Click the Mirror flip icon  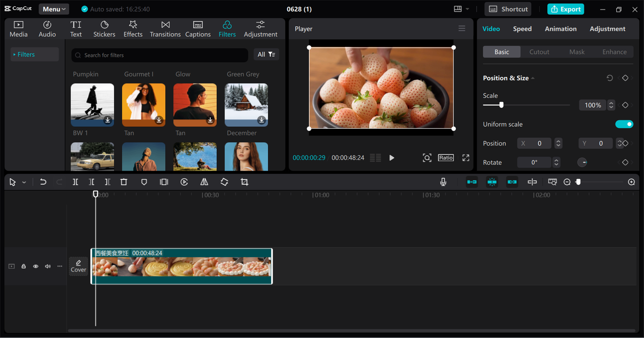coord(204,182)
